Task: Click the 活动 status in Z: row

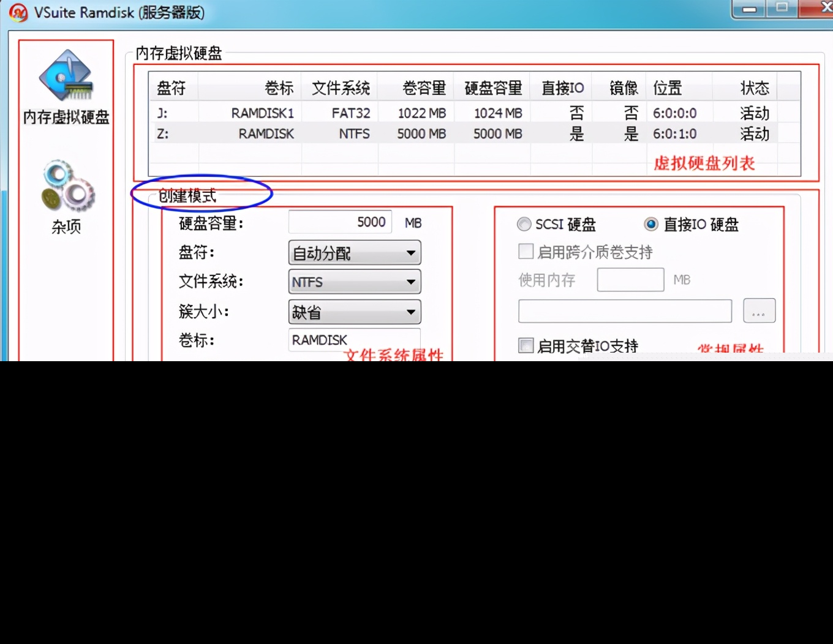Action: pos(755,133)
